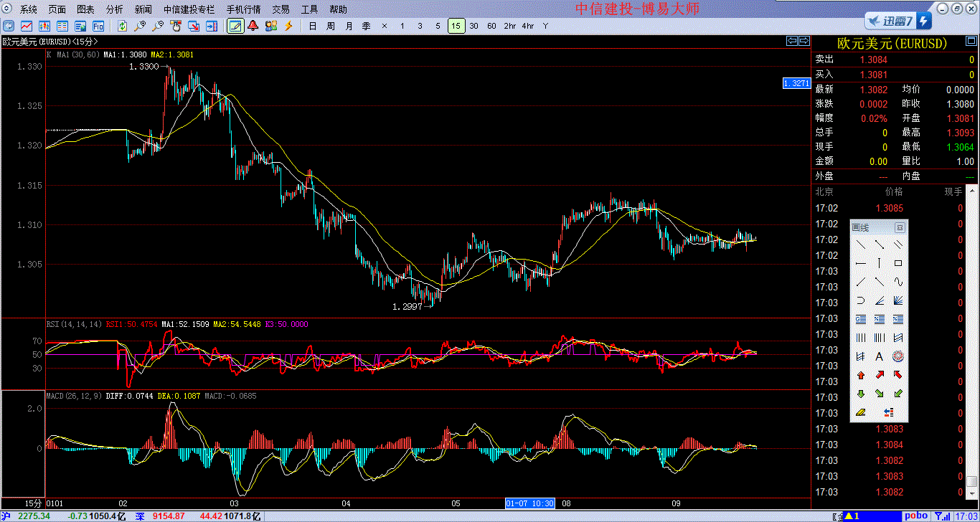980x522 pixels.
Task: Select the sine wave drawing tool
Action: [x=897, y=282]
